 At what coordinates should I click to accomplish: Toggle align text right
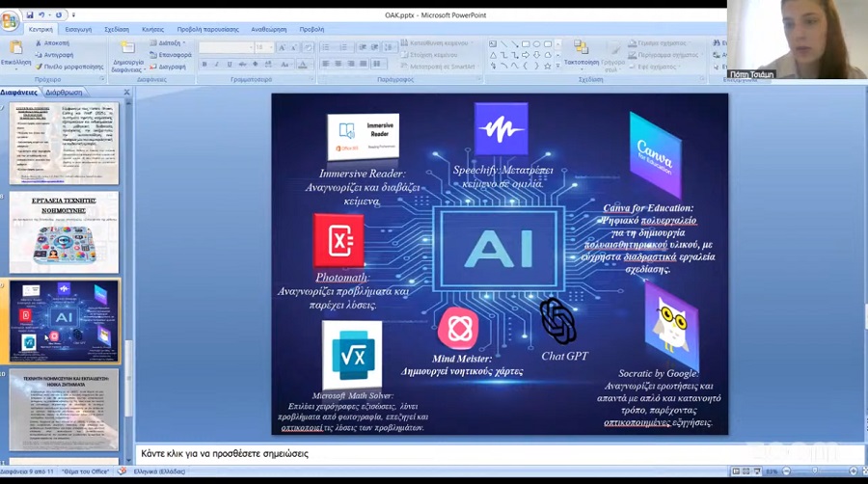click(351, 65)
